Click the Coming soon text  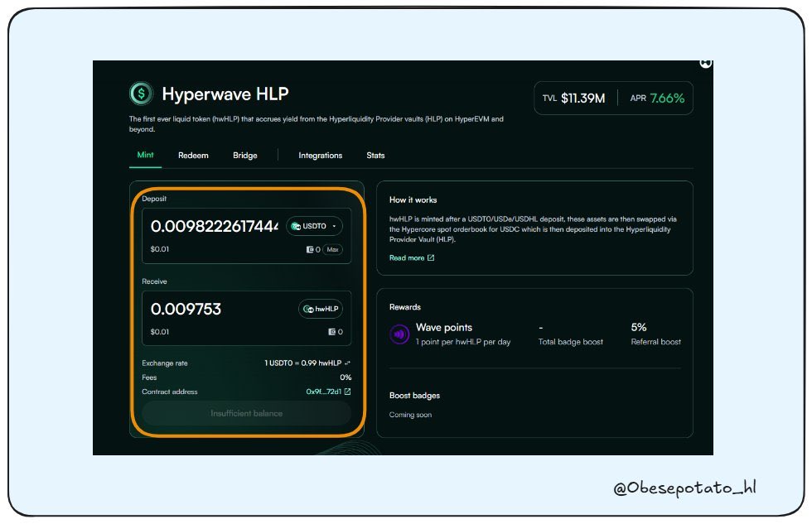(410, 415)
